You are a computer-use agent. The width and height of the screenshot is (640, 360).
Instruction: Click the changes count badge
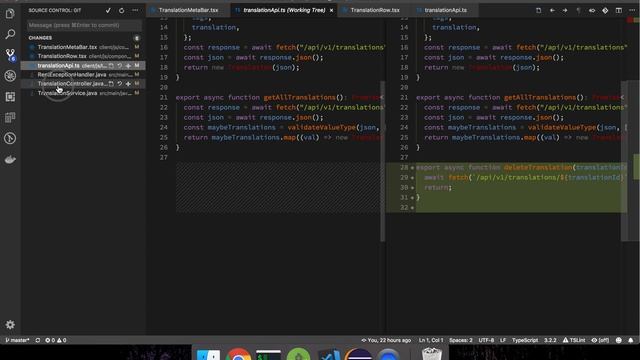click(x=137, y=38)
